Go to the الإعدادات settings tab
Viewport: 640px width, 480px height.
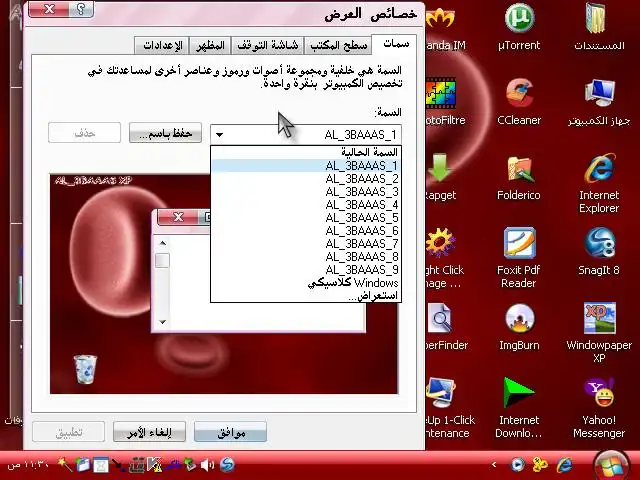pyautogui.click(x=162, y=46)
